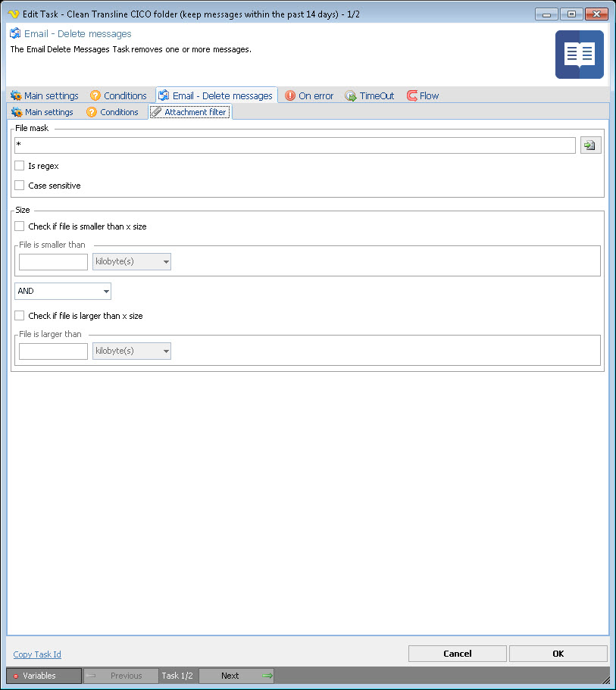Click the inner Conditions question mark icon
Viewport: 616px width, 690px height.
pyautogui.click(x=92, y=112)
